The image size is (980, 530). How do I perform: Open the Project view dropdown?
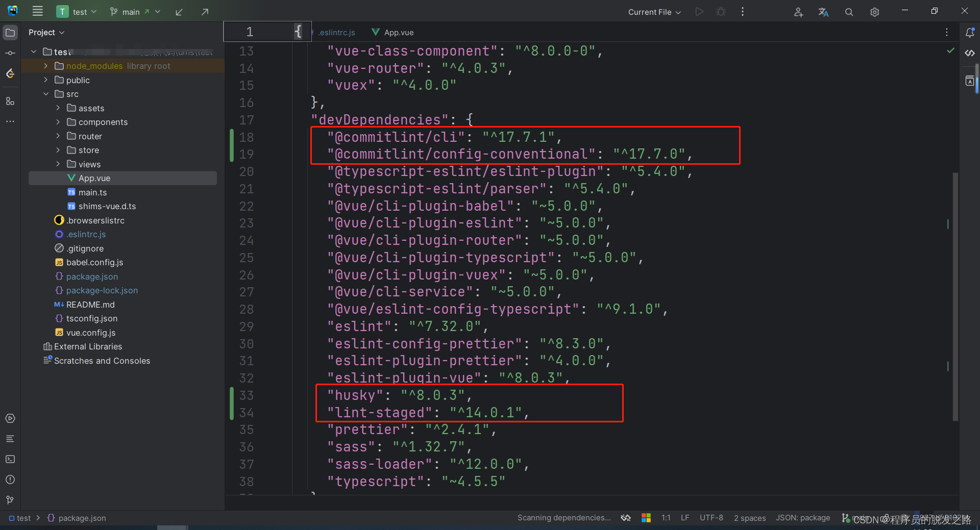click(x=46, y=32)
